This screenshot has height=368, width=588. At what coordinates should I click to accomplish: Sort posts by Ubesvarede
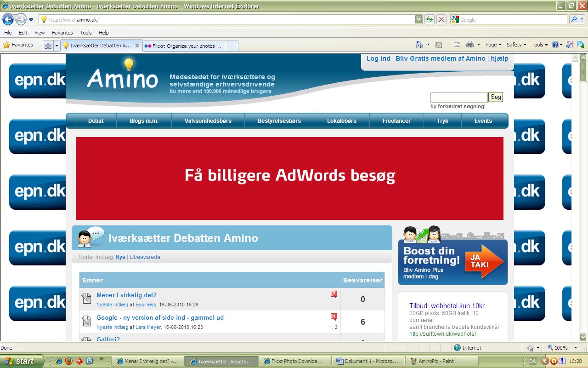pos(145,257)
